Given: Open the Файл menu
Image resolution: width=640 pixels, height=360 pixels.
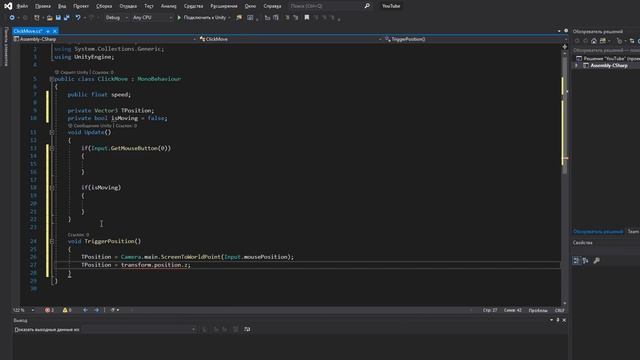Looking at the screenshot, I should pyautogui.click(x=22, y=6).
